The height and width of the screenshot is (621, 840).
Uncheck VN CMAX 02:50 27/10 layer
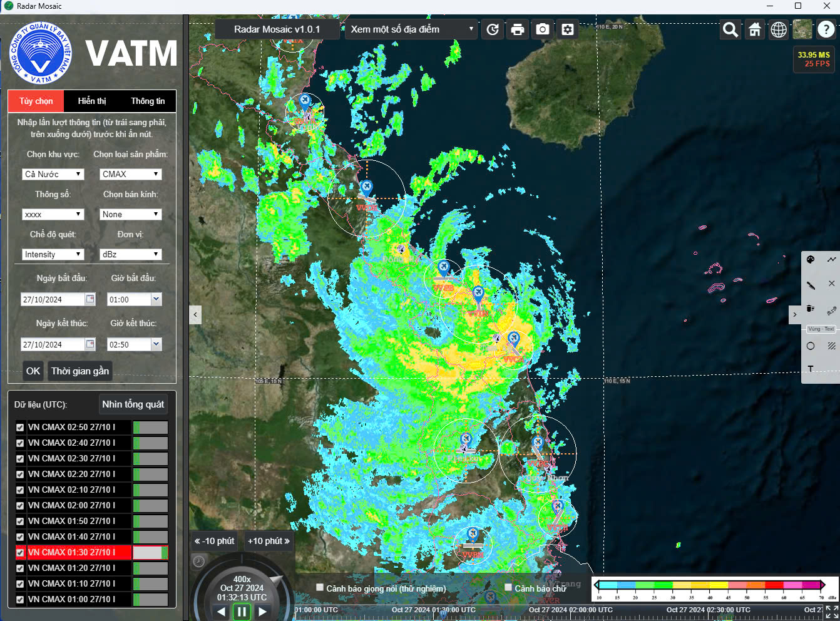point(20,428)
